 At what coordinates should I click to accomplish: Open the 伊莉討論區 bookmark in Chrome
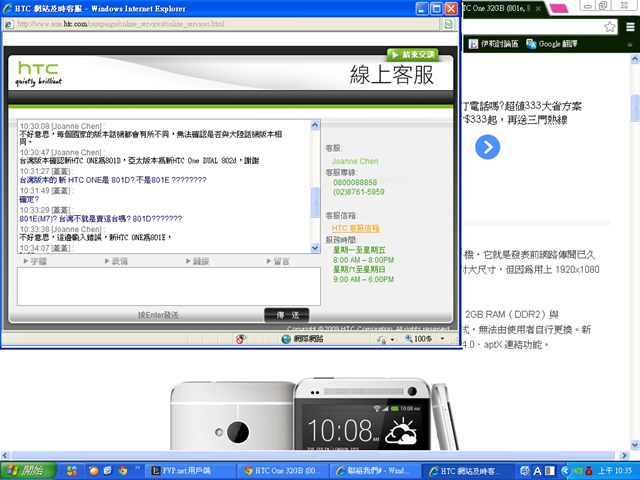click(493, 44)
